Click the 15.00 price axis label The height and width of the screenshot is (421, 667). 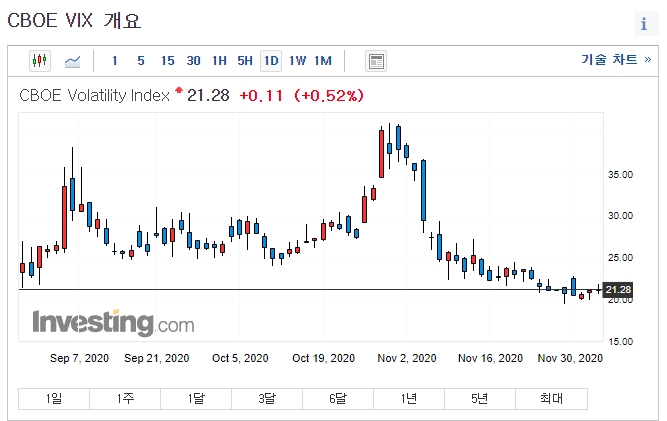point(620,341)
